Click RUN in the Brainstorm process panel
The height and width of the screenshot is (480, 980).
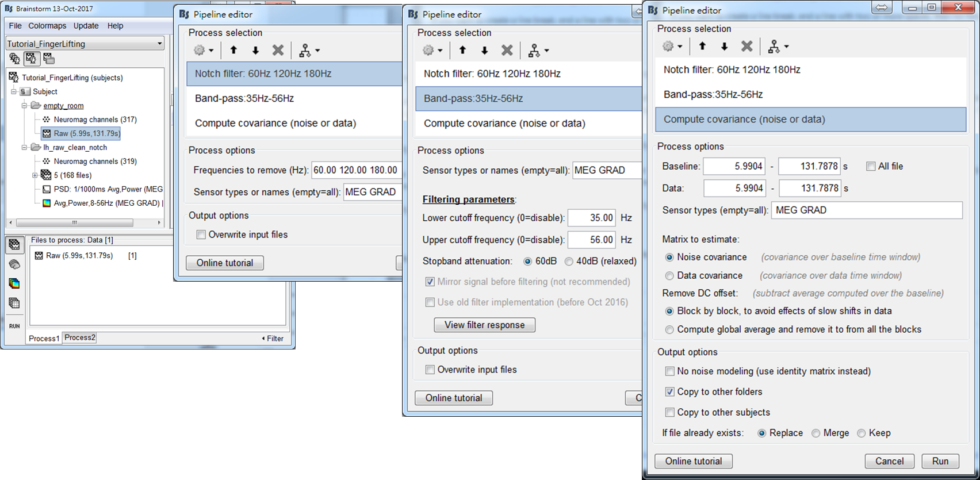14,326
